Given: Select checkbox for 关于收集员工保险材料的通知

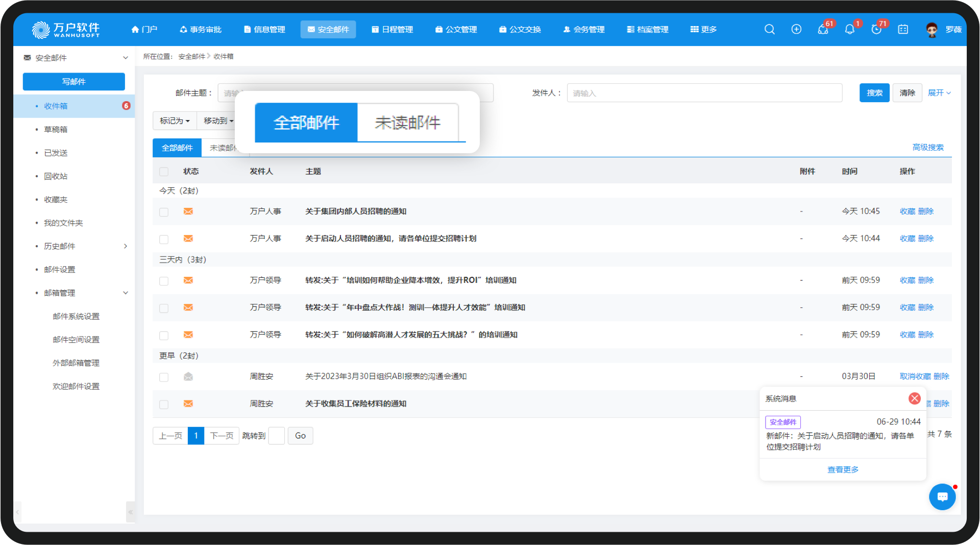Looking at the screenshot, I should 164,405.
